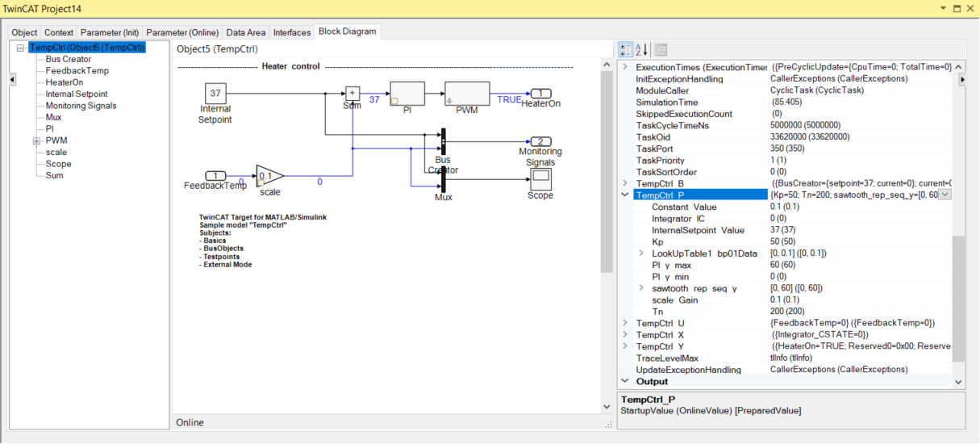Click the InternalSetpoint_Value field 37
Image resolution: width=980 pixels, height=444 pixels.
pos(860,230)
